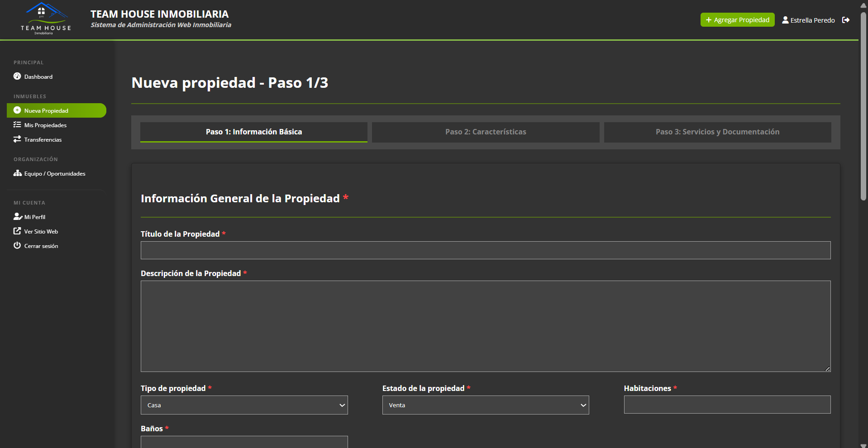Click the Ver Sitio Web external link icon
This screenshot has height=448, width=868.
click(17, 231)
